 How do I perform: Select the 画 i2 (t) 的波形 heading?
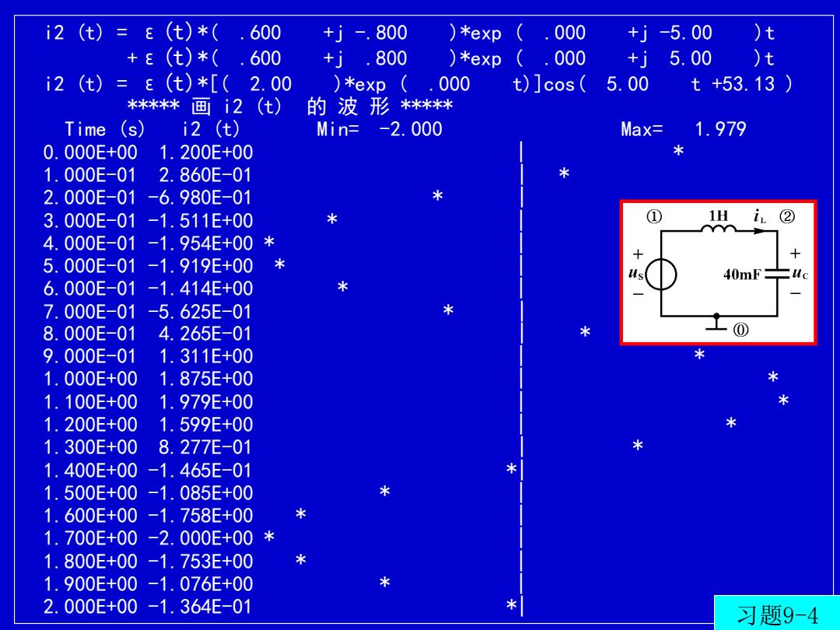290,106
